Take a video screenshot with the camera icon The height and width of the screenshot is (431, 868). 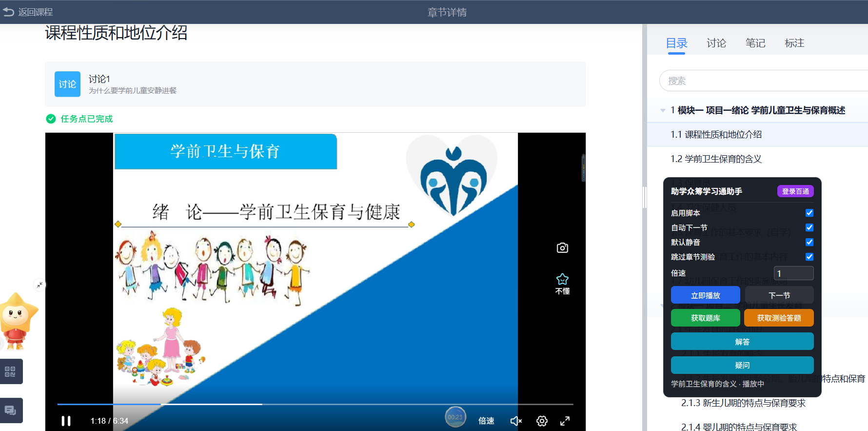pyautogui.click(x=562, y=248)
